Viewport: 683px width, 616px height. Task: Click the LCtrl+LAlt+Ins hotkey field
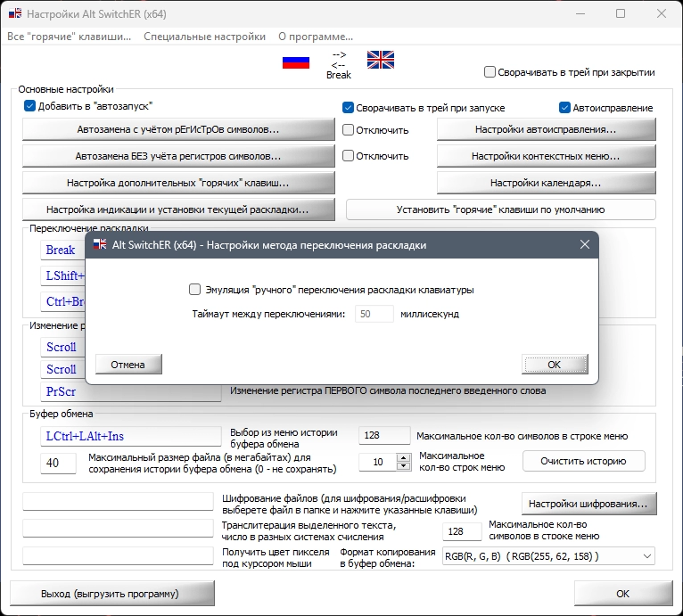pos(131,436)
